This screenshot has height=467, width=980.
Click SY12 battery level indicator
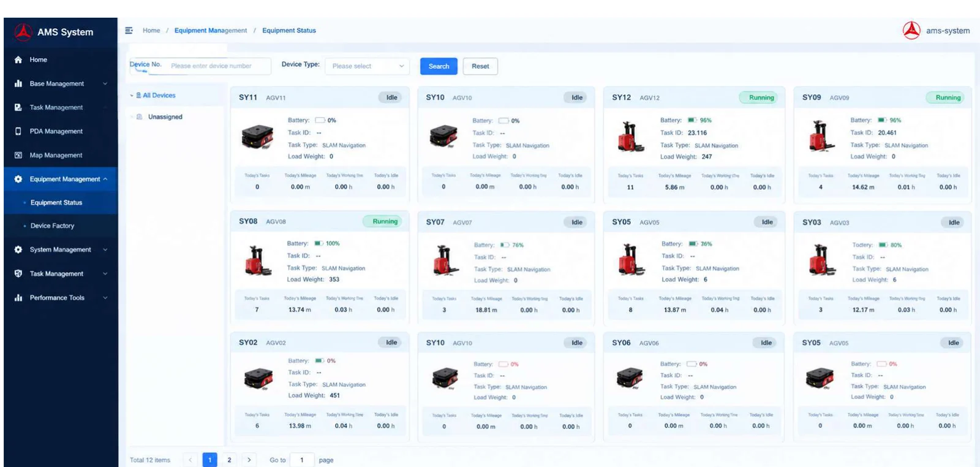coord(692,120)
